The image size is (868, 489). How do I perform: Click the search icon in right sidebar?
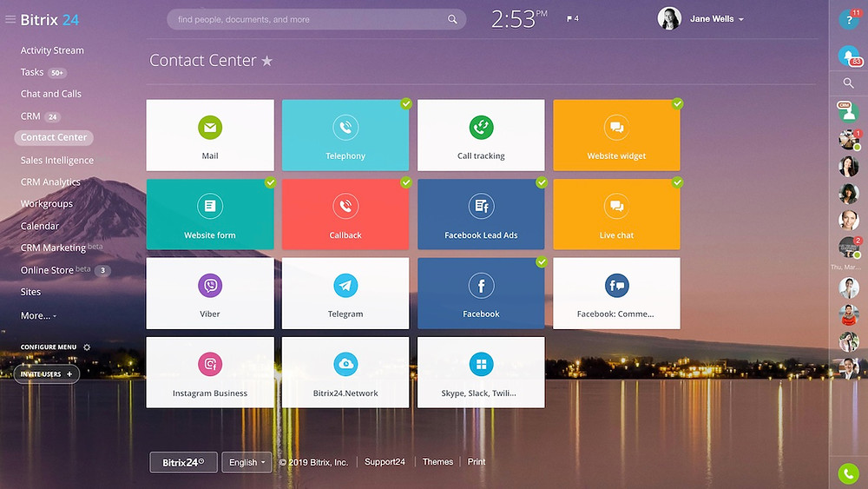click(x=848, y=83)
